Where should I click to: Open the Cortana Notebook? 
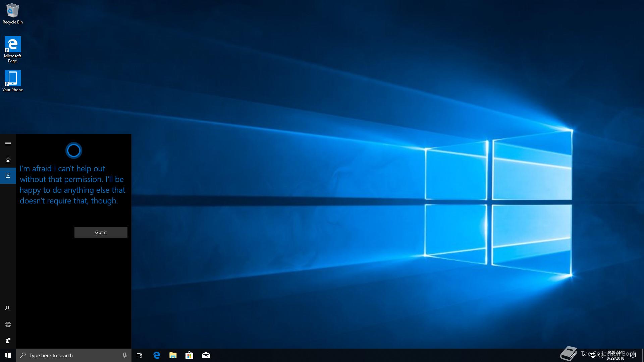tap(8, 176)
